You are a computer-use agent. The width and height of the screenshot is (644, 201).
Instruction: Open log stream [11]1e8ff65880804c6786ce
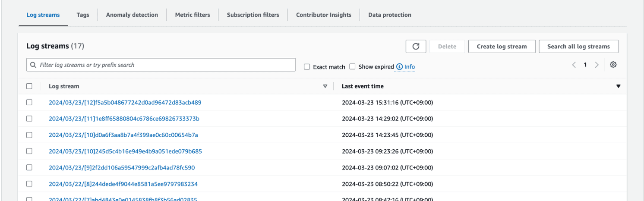pos(124,119)
